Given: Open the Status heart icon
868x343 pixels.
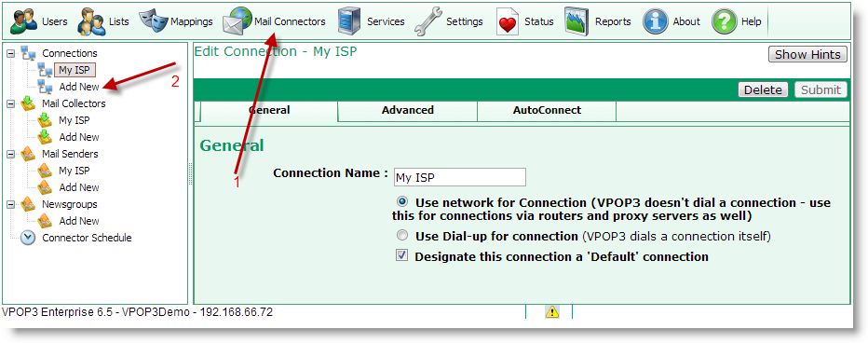Looking at the screenshot, I should (x=507, y=22).
